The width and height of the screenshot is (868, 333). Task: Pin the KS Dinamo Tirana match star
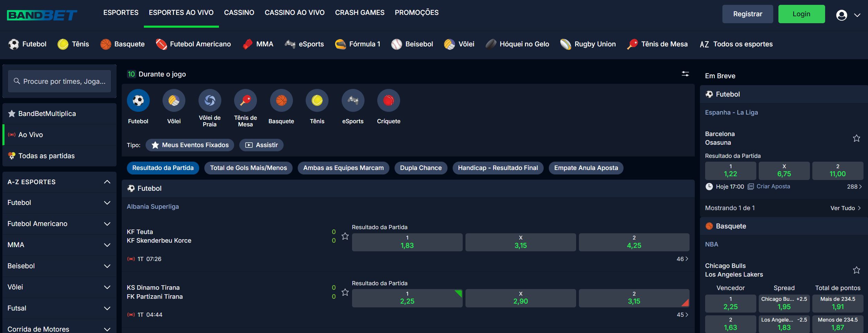pos(345,292)
